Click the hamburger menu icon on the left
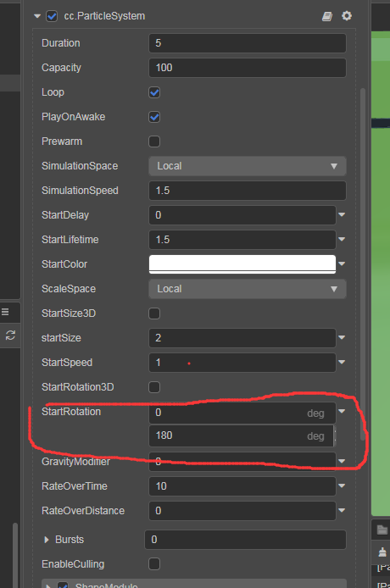 pyautogui.click(x=5, y=312)
